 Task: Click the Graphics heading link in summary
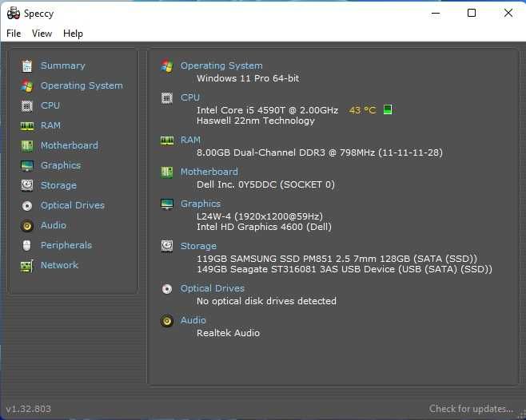pyautogui.click(x=201, y=204)
